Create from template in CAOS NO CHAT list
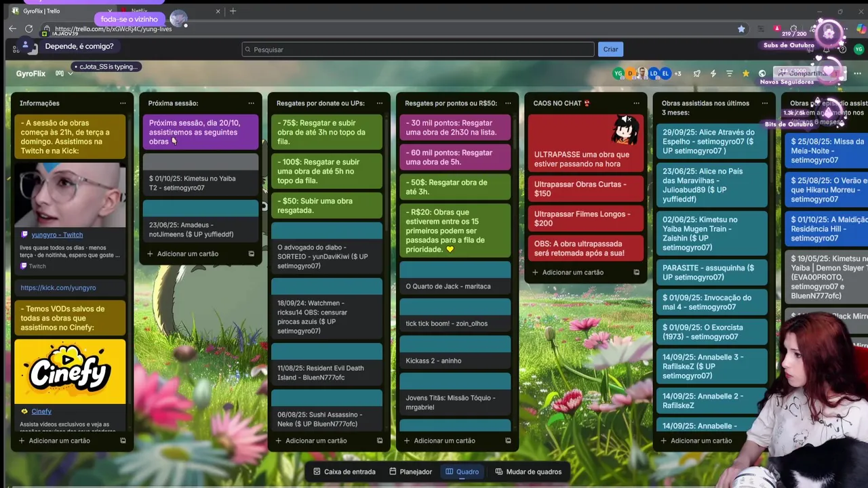Viewport: 868px width, 488px height. click(636, 272)
